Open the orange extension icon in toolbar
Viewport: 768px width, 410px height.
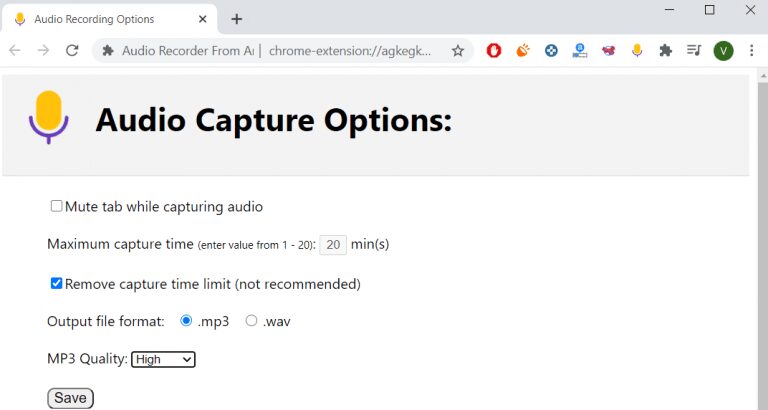point(523,50)
